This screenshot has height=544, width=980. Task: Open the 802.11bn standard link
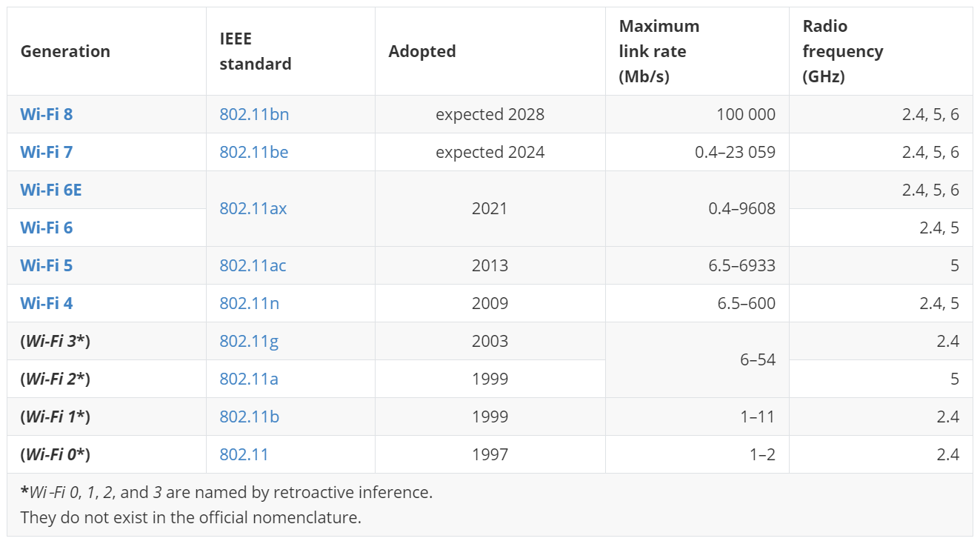[254, 115]
